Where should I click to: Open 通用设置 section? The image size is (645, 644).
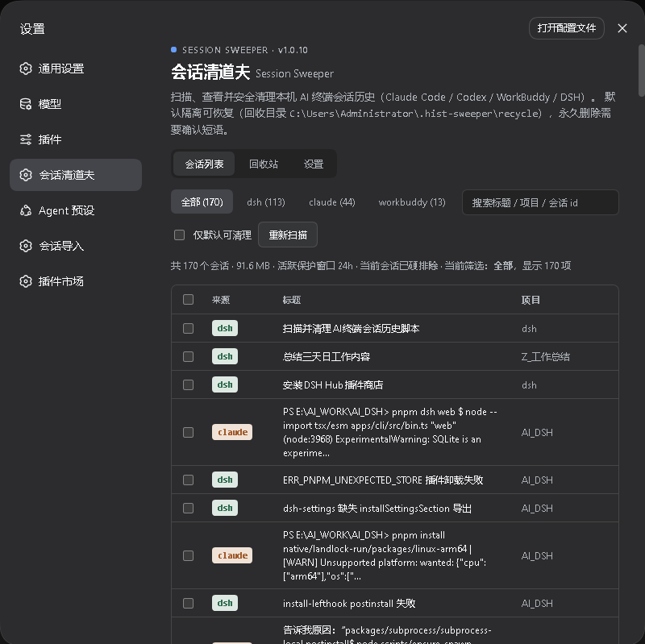(76, 69)
